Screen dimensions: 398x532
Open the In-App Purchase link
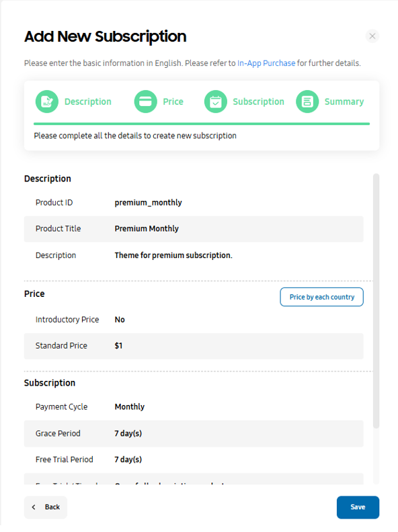266,63
